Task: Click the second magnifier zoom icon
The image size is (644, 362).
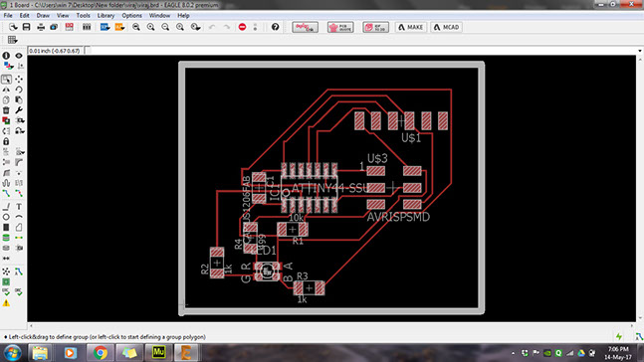Action: (x=150, y=27)
